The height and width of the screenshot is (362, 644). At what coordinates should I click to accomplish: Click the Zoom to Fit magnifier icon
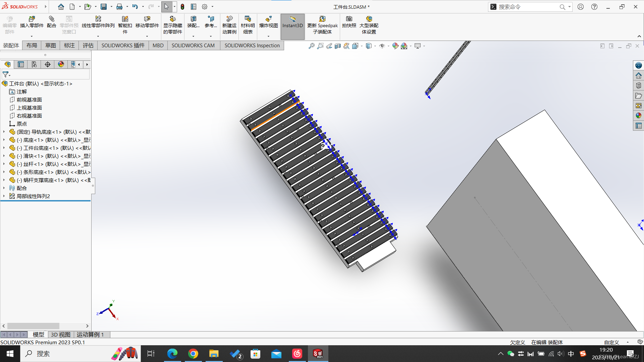[x=312, y=46]
